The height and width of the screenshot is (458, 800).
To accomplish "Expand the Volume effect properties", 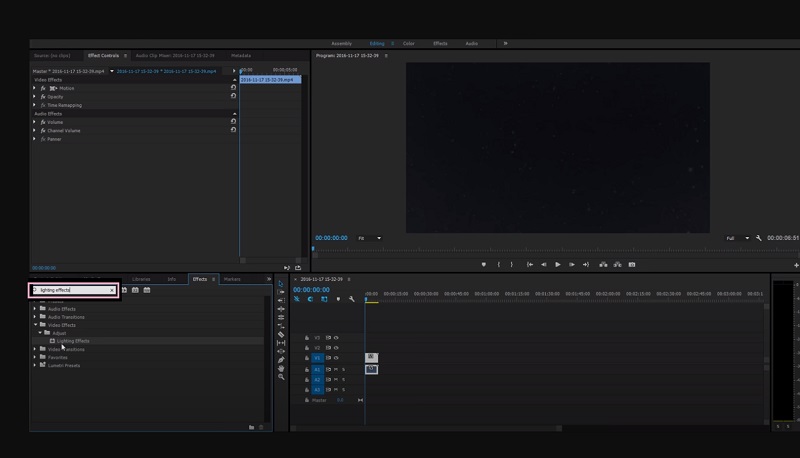I will 35,122.
